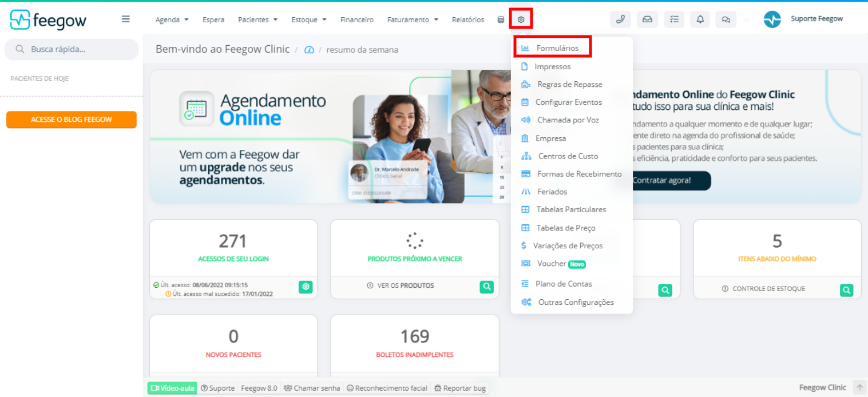Click the resumo da semana breadcrumb
The width and height of the screenshot is (868, 397).
(362, 50)
